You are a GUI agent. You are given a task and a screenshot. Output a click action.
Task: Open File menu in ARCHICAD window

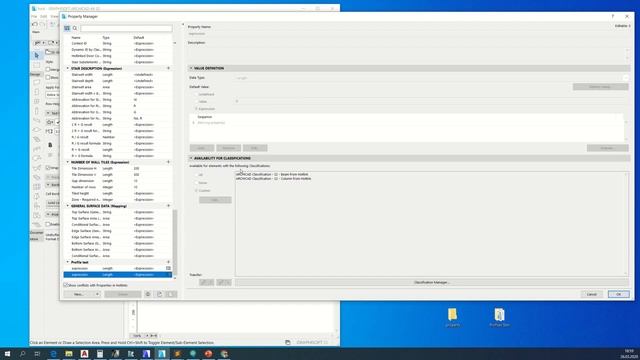coord(34,16)
